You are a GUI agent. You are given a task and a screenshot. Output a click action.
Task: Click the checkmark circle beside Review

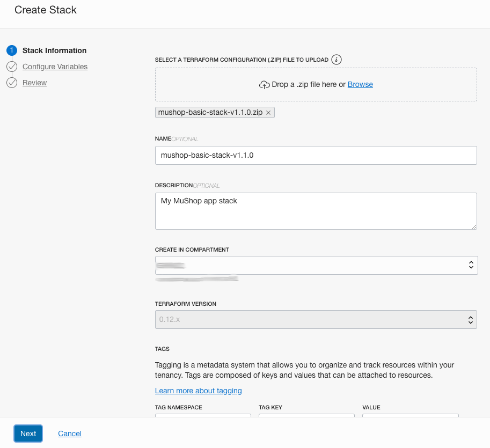pos(12,83)
